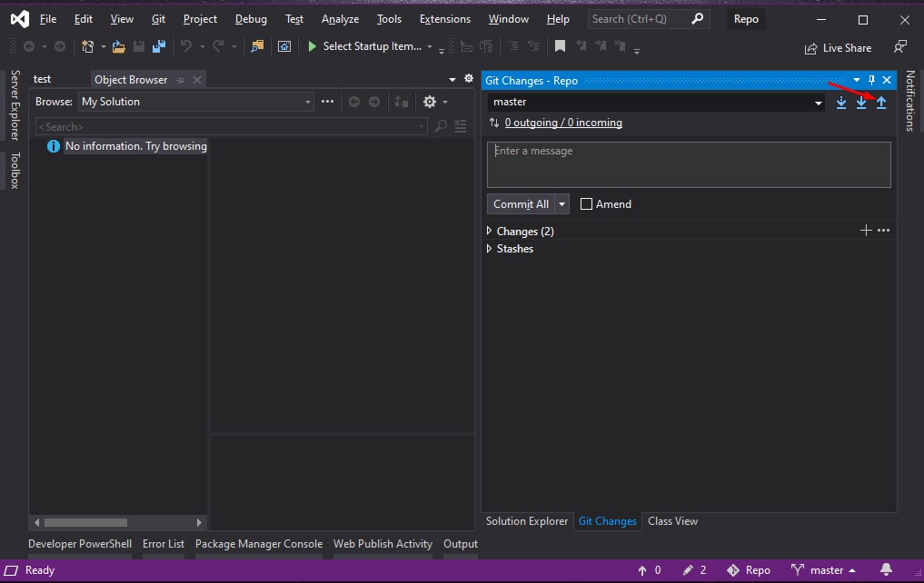
Task: Switch to the Solution Explorer tab
Action: click(527, 521)
